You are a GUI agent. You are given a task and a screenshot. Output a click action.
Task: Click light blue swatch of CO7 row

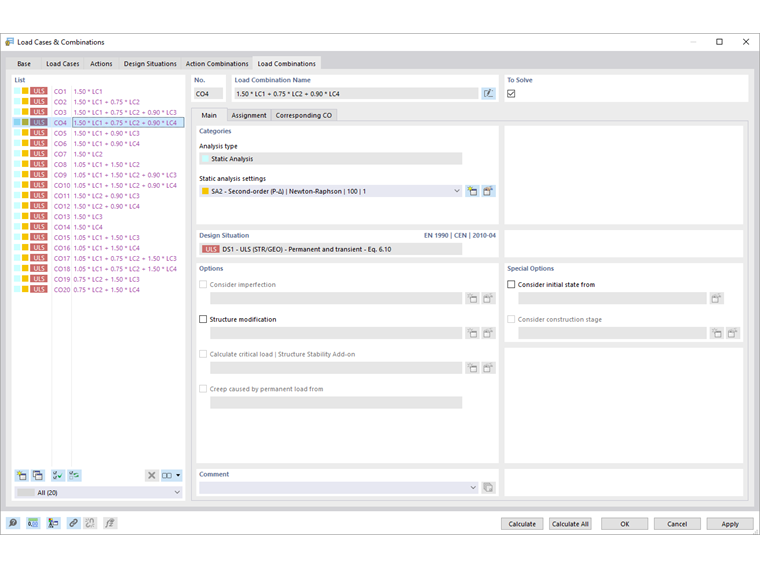[17, 154]
